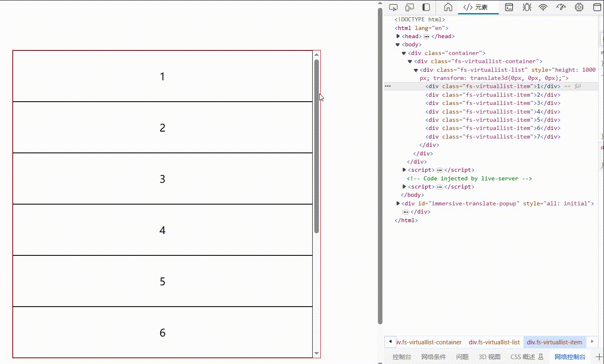The image size is (604, 364).
Task: Open the 问题 drawer tab
Action: pos(462,357)
